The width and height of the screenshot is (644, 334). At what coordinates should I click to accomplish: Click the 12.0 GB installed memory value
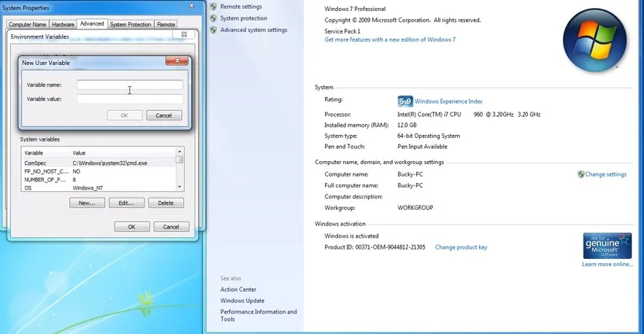(x=407, y=125)
